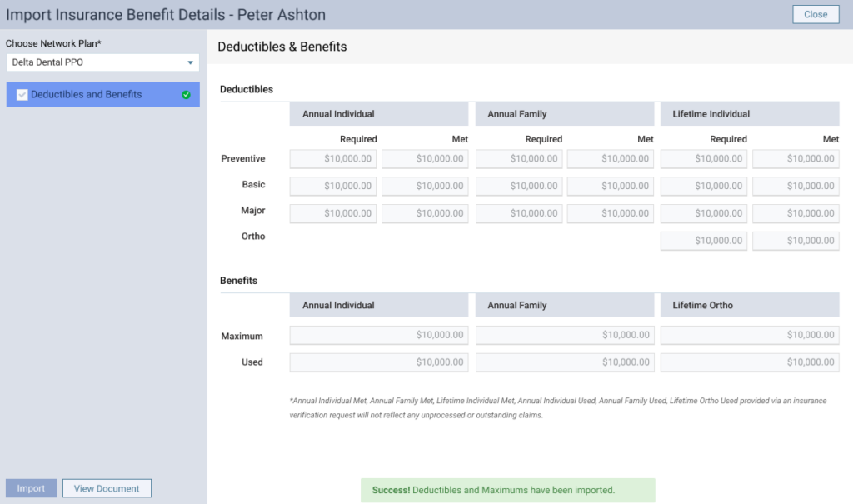Screen dimensions: 853x504
Task: Open the Choose Network Plan dropdown
Action: (102, 62)
